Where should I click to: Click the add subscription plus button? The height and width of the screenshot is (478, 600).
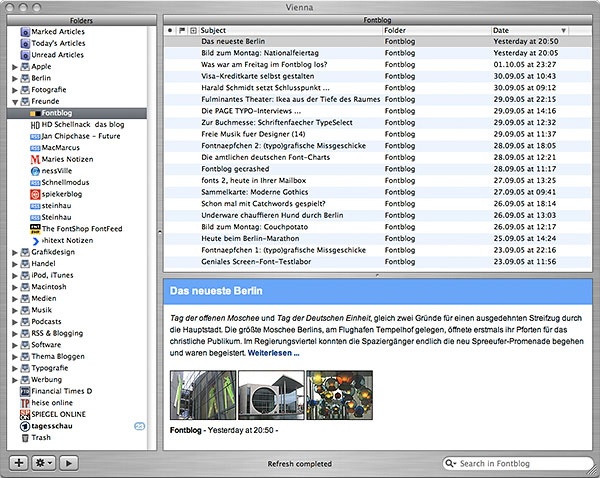pos(19,463)
